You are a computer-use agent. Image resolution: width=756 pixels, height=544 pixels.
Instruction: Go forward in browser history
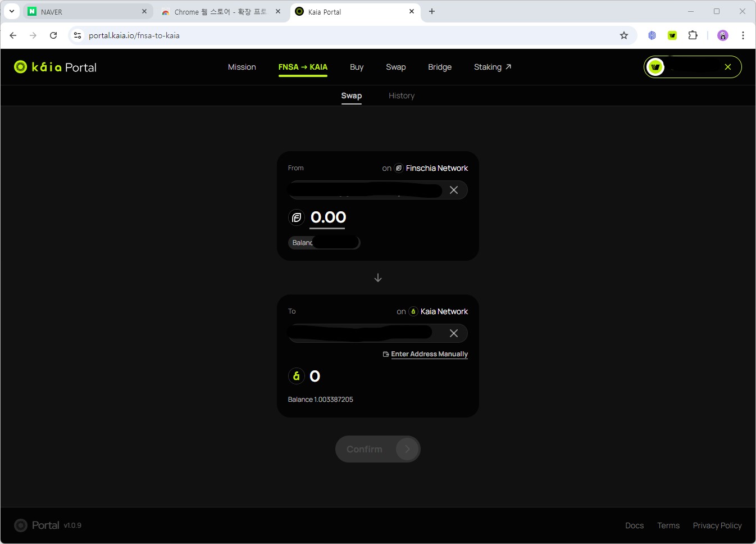[33, 35]
